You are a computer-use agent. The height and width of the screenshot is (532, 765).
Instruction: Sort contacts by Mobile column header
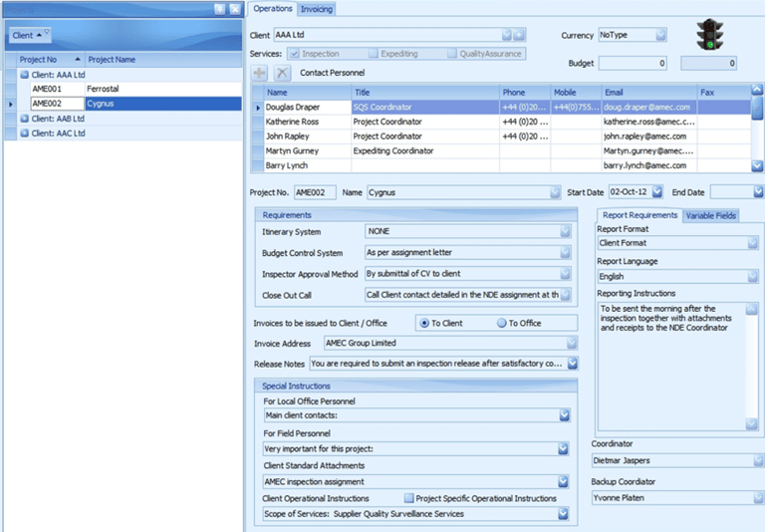[576, 93]
